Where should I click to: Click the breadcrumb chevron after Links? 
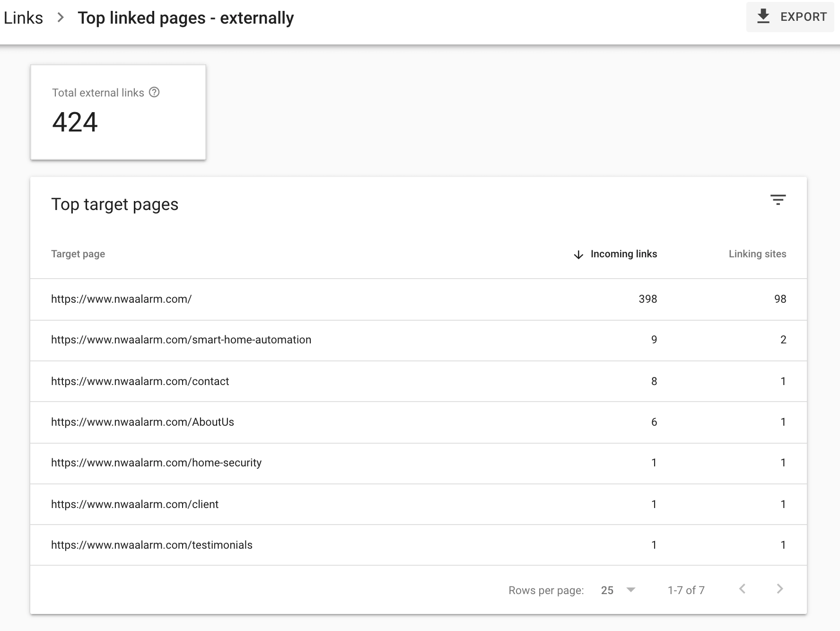click(x=61, y=18)
